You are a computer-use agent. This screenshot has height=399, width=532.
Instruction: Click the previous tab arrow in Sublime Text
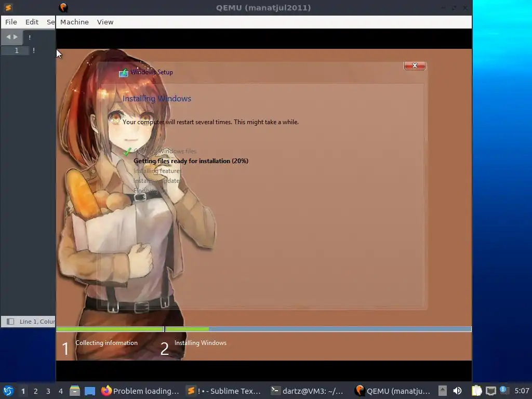point(8,37)
